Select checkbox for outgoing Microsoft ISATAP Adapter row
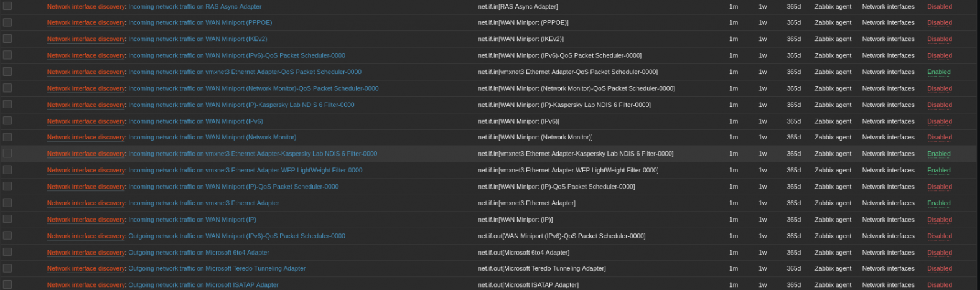 (7, 284)
